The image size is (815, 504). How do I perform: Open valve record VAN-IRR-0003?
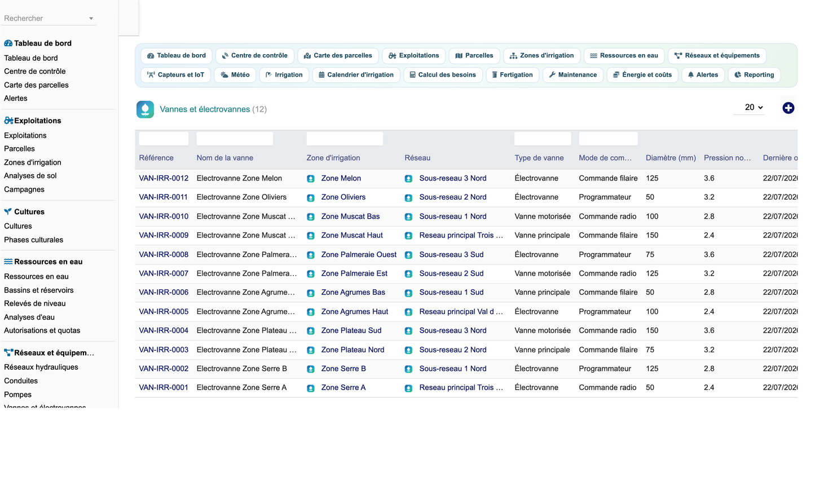pyautogui.click(x=164, y=350)
